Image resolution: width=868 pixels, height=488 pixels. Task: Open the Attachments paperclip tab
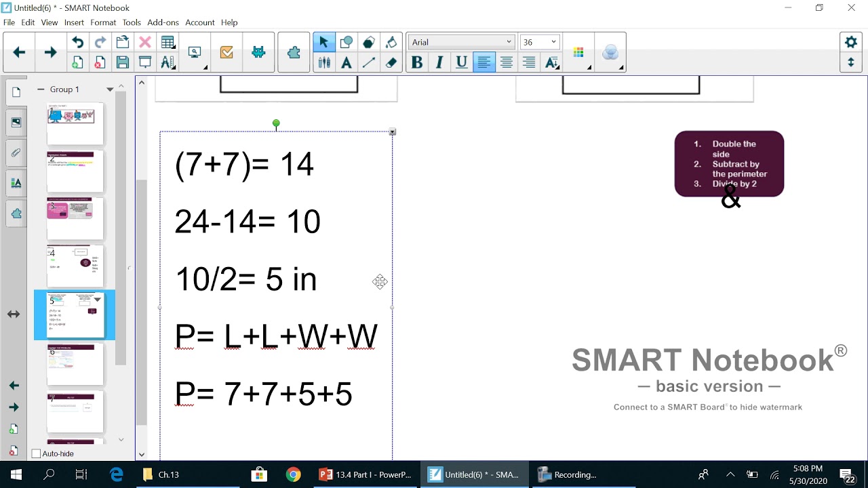[16, 152]
